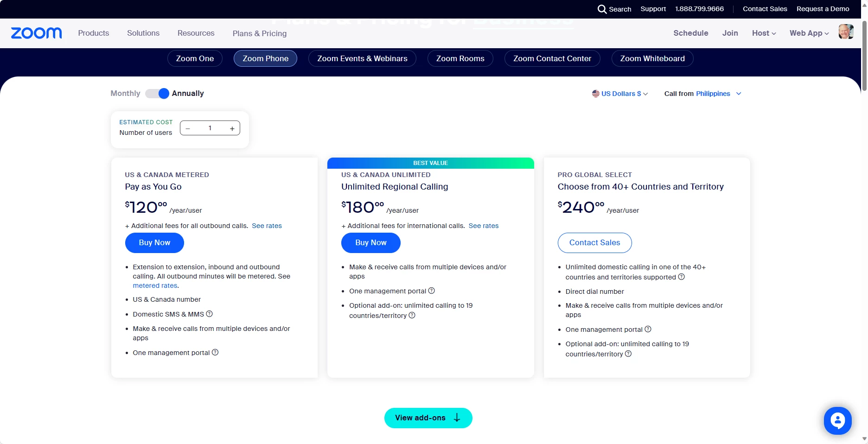Click help icon for Pro Global optional add-on
Image resolution: width=868 pixels, height=444 pixels.
click(628, 354)
